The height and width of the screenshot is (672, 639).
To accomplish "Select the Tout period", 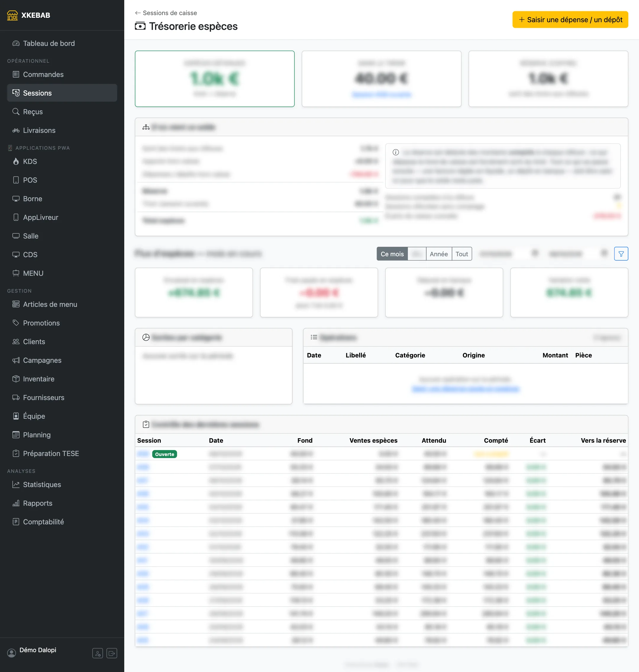I will click(462, 254).
